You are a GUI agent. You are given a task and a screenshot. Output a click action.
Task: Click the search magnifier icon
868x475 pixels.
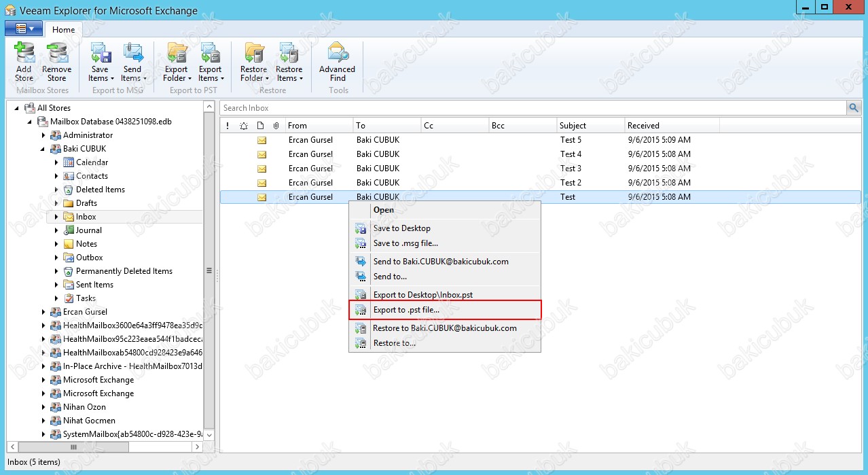click(x=853, y=107)
